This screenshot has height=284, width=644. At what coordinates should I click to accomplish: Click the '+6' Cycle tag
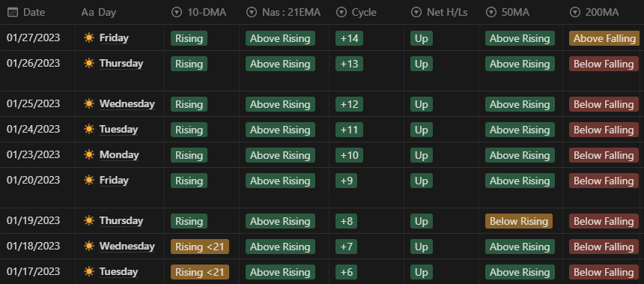(x=346, y=272)
